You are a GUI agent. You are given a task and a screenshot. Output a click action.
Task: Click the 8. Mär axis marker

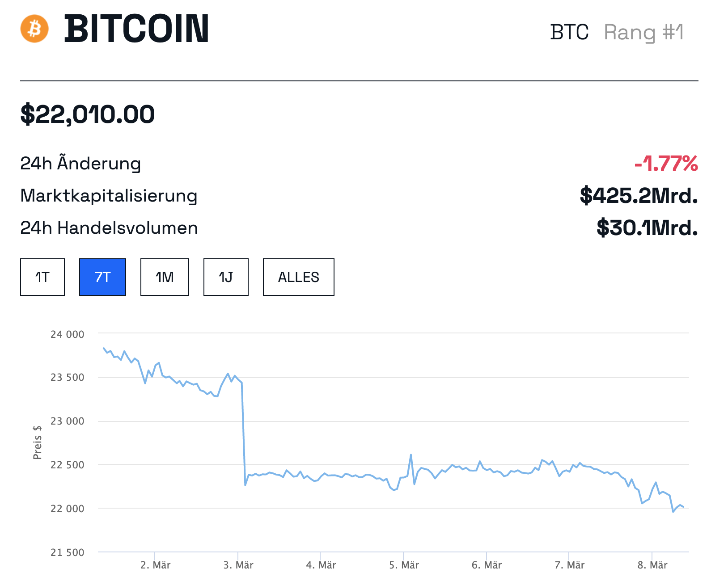click(652, 565)
